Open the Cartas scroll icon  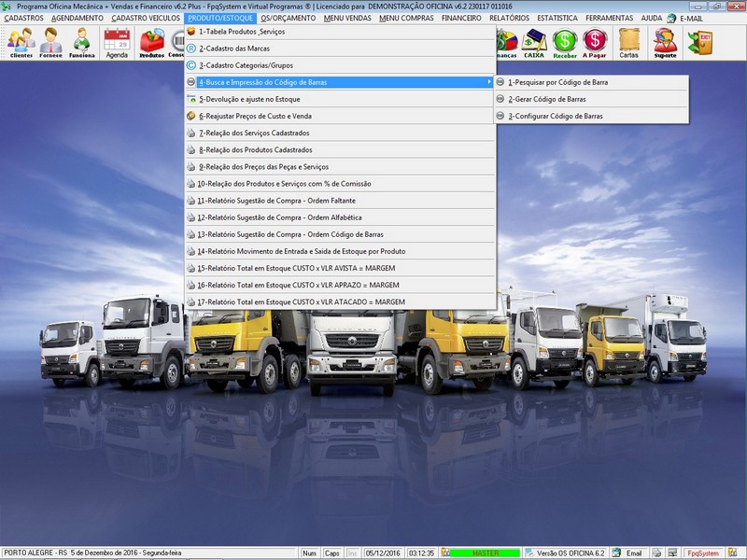coord(628,42)
